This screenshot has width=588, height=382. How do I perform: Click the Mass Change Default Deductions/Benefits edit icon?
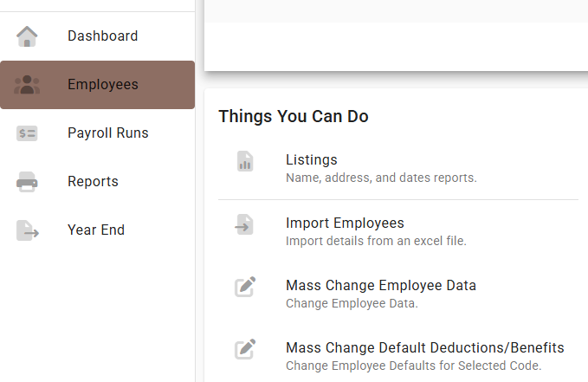tap(245, 349)
